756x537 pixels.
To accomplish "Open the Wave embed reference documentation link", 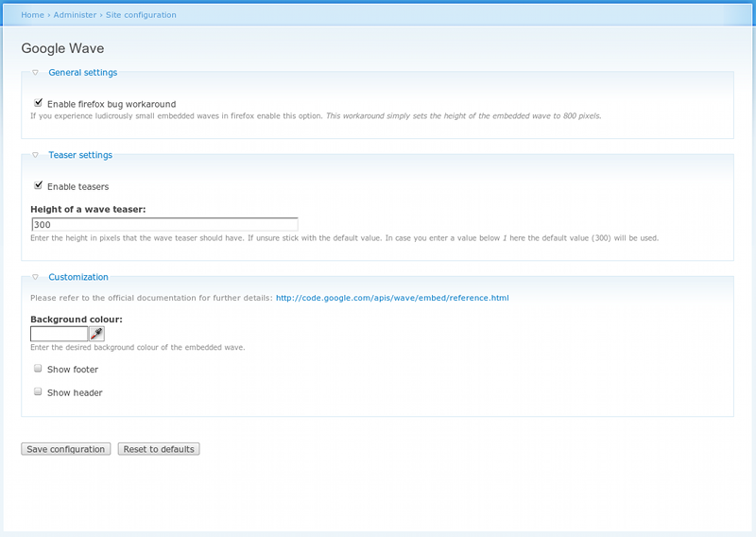I will point(392,298).
